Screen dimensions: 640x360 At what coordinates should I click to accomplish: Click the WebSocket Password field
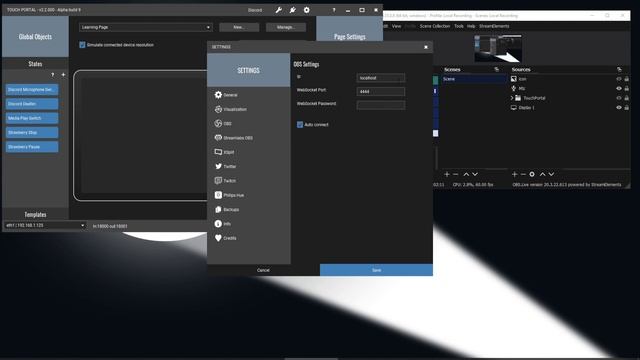click(x=381, y=105)
